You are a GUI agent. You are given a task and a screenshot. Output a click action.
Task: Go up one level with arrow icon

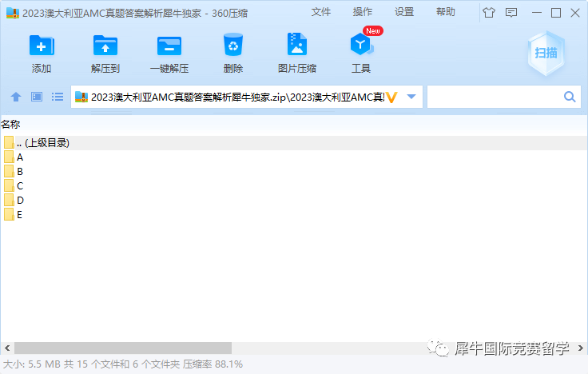coord(16,97)
